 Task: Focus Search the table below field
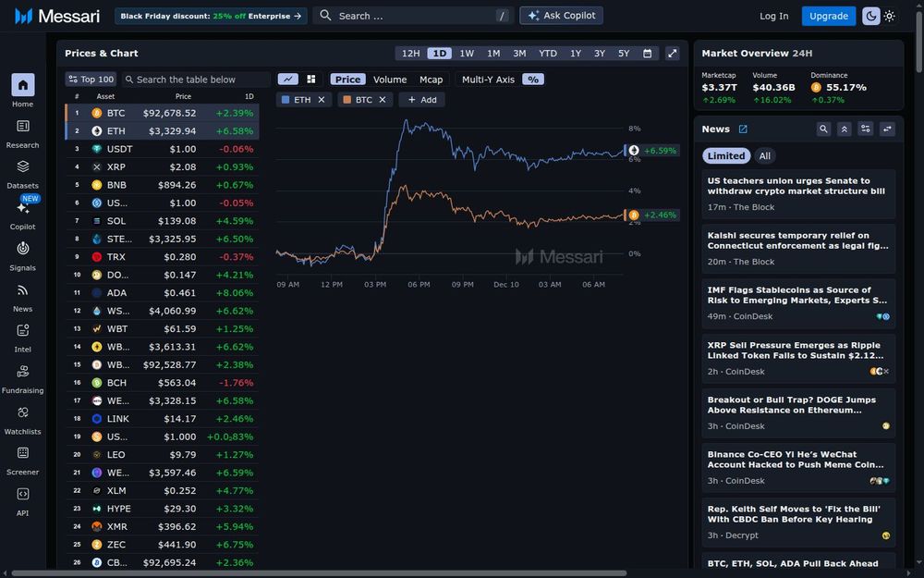[196, 79]
